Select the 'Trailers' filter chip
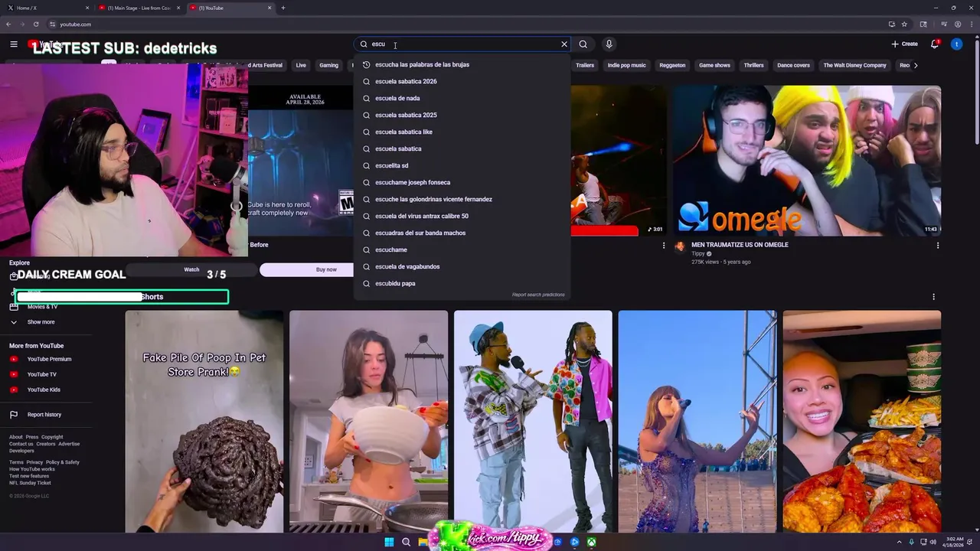Viewport: 980px width, 551px height. (x=585, y=65)
